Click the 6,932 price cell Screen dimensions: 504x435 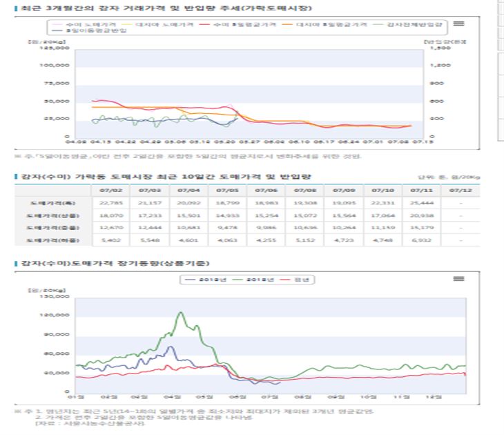[x=421, y=240]
